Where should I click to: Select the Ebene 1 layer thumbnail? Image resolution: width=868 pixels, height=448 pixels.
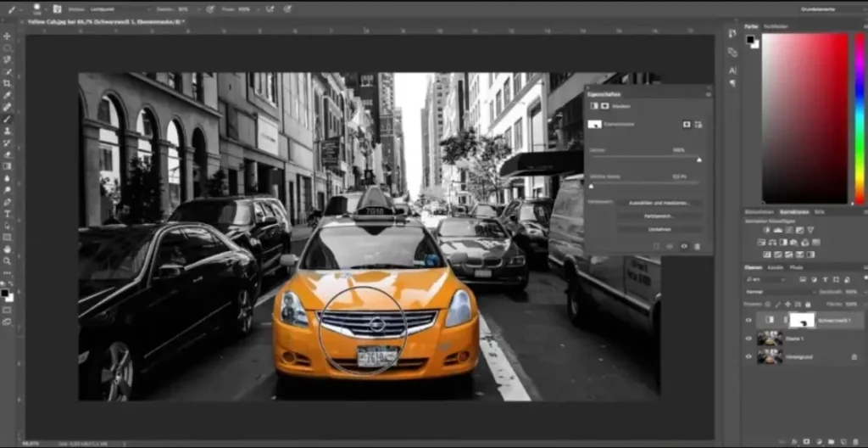tap(770, 339)
